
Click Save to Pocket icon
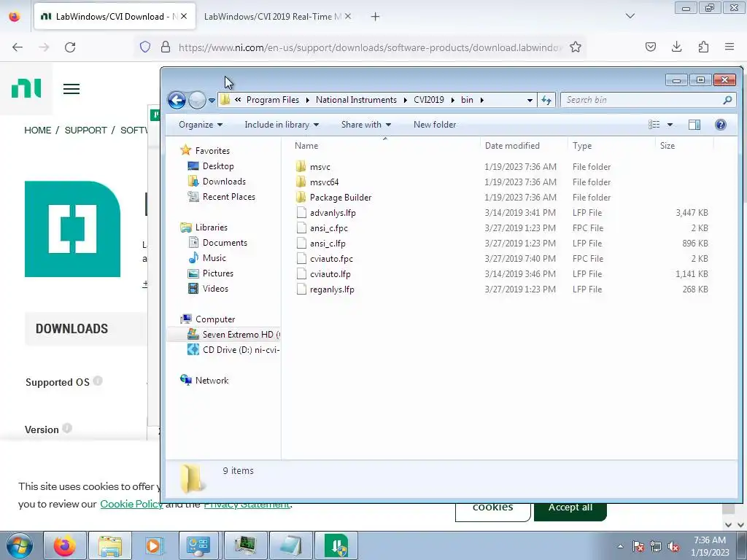click(650, 47)
